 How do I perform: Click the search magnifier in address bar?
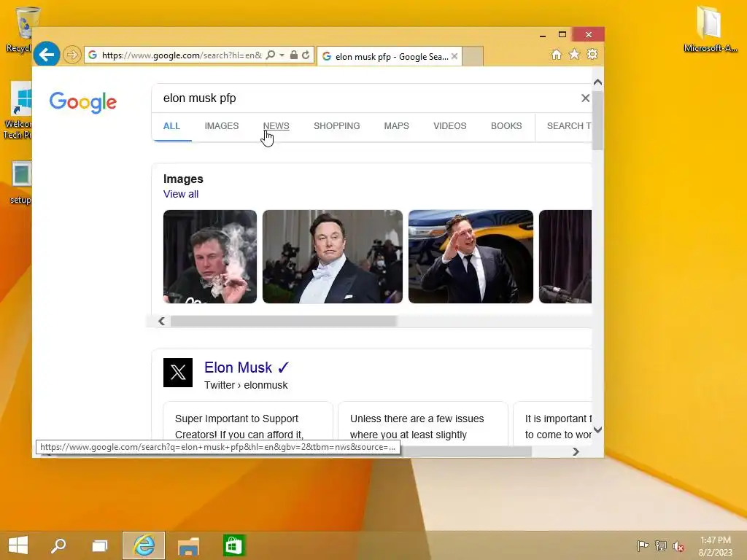point(270,55)
